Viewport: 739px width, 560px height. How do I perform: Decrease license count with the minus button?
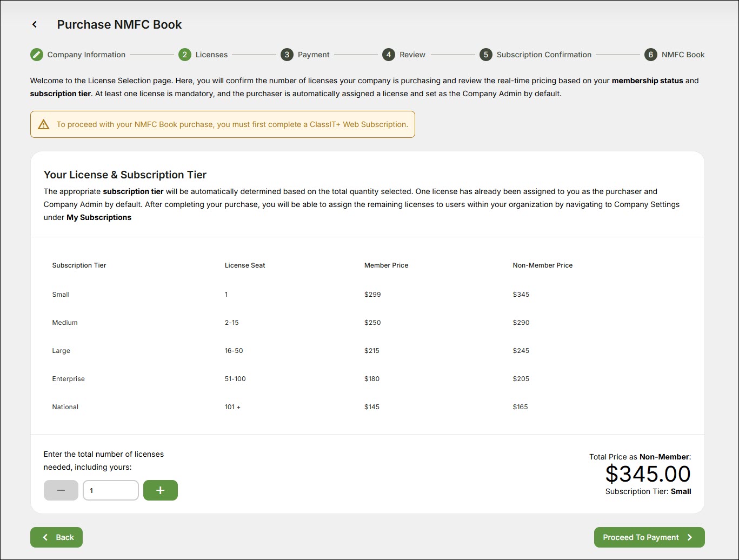tap(61, 490)
